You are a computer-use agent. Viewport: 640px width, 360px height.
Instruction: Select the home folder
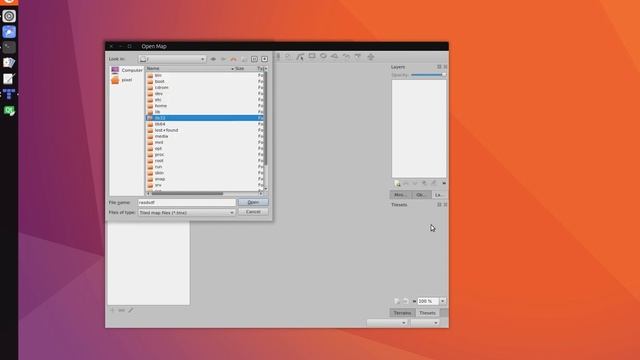tap(204, 106)
